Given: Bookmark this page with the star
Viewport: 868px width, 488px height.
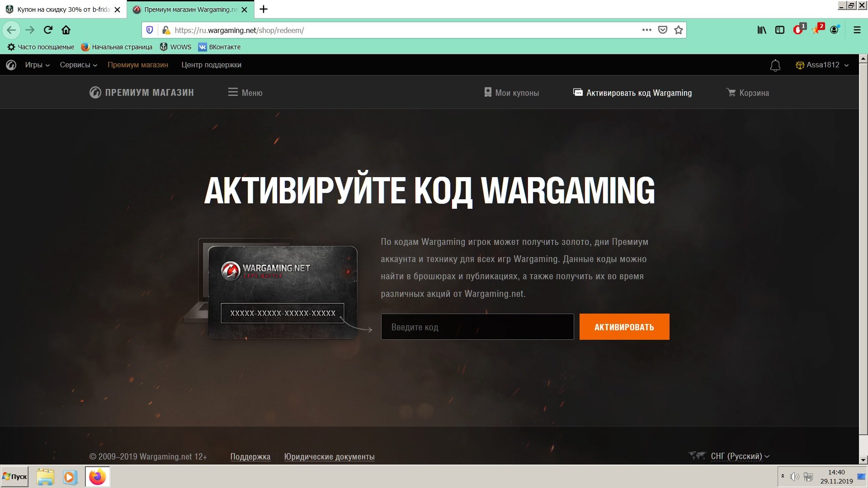Looking at the screenshot, I should pos(679,30).
